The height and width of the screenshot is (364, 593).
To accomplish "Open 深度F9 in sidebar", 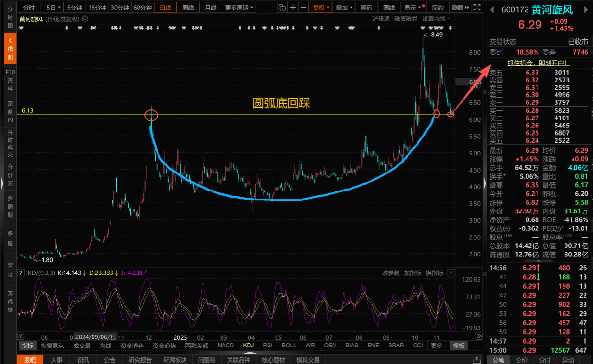I will (10, 112).
